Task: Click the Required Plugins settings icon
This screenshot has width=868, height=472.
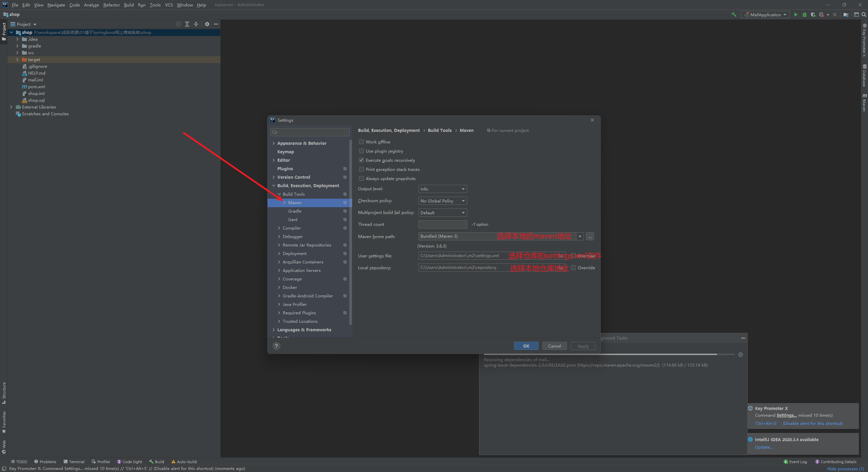Action: [346, 313]
